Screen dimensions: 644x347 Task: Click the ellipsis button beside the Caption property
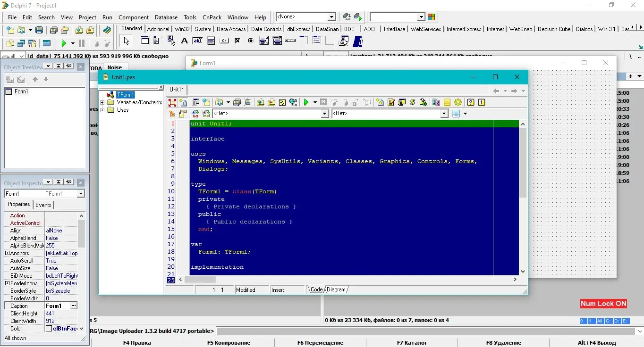74,306
